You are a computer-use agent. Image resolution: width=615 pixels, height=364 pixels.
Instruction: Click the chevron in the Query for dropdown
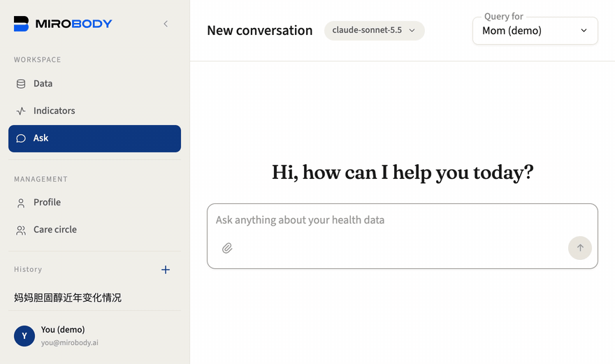tap(584, 31)
